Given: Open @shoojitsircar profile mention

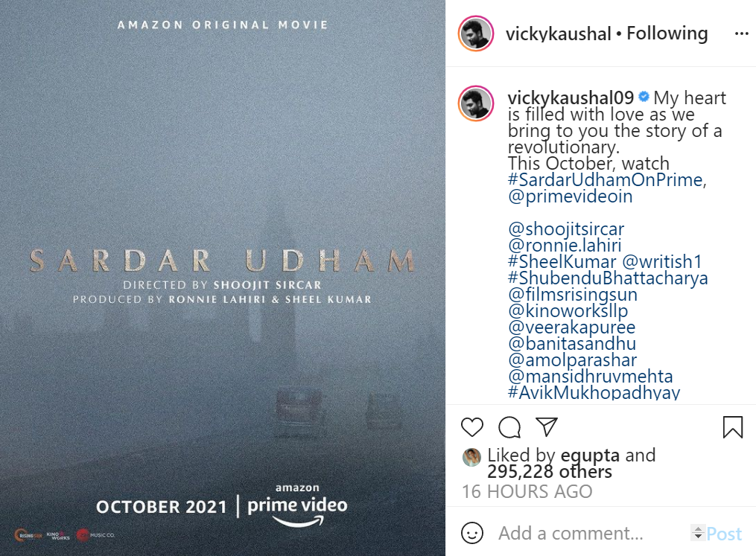Looking at the screenshot, I should 565,229.
